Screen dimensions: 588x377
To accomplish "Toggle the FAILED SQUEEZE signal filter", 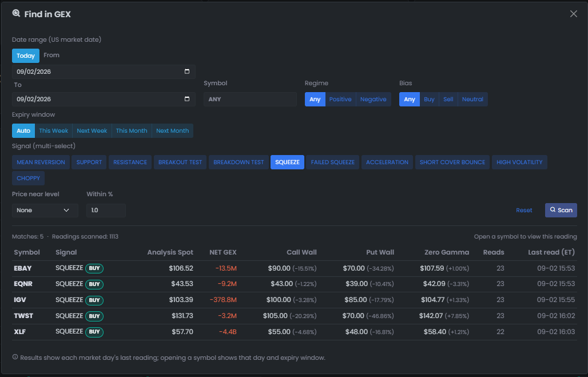I will pos(333,162).
